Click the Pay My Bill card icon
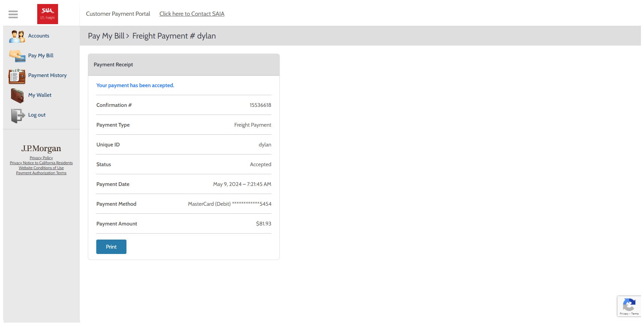 pyautogui.click(x=17, y=56)
